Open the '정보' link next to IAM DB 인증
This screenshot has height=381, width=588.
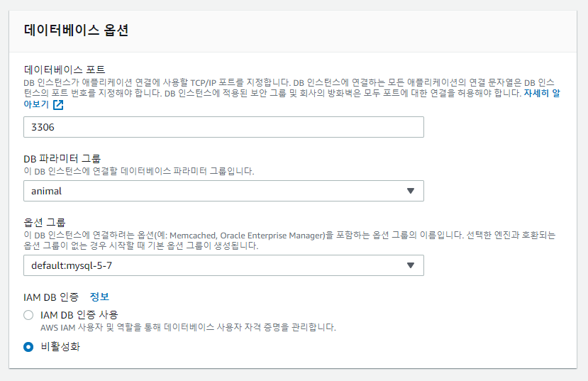point(99,297)
